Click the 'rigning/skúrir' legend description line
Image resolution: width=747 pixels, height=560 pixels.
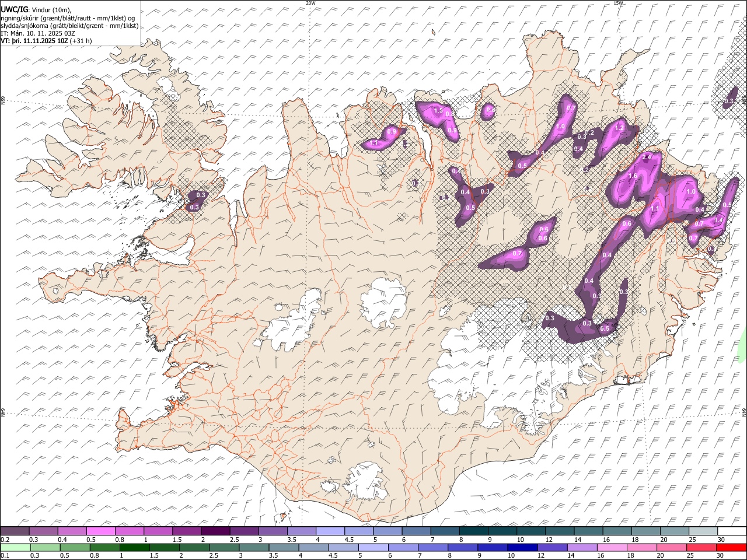point(69,18)
